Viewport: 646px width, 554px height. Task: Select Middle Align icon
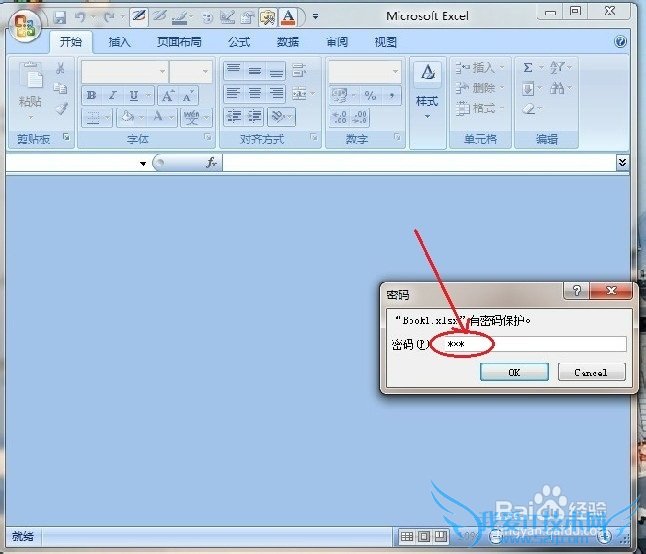(x=255, y=71)
